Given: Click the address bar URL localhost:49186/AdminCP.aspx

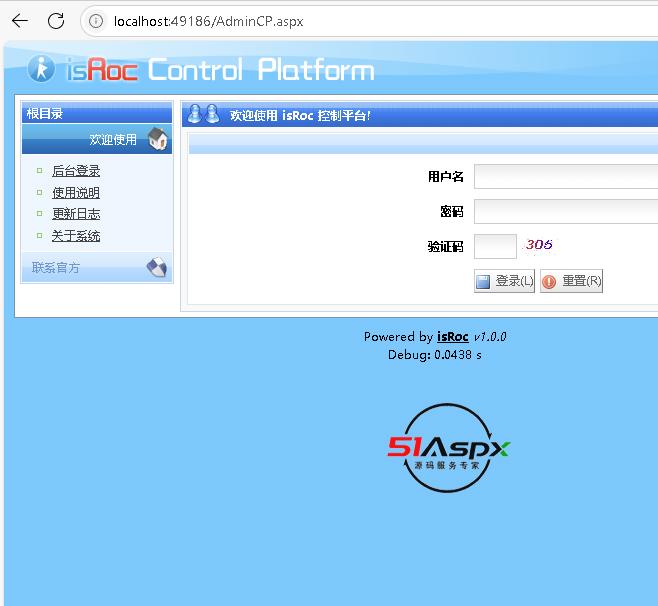Looking at the screenshot, I should pyautogui.click(x=209, y=21).
